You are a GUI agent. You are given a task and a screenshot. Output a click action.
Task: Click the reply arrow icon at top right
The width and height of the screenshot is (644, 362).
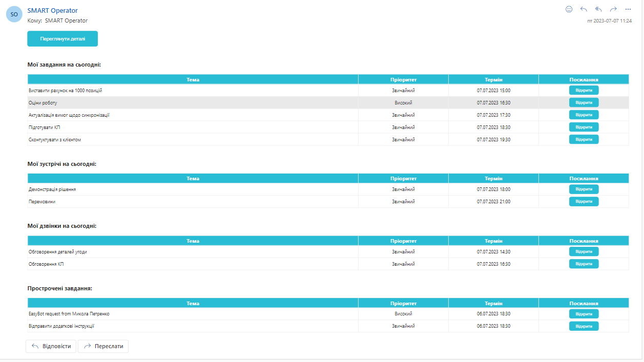(x=584, y=9)
